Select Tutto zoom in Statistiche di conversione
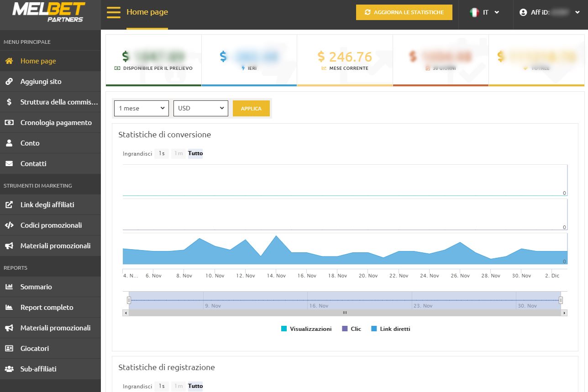 tap(195, 153)
